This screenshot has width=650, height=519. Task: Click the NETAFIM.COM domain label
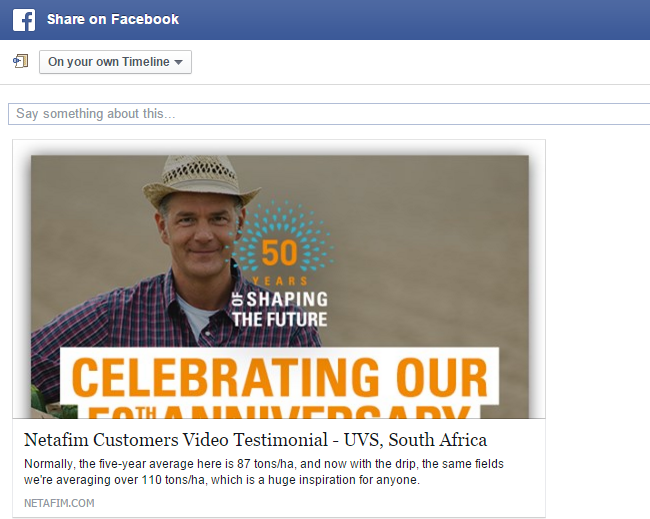pos(59,503)
